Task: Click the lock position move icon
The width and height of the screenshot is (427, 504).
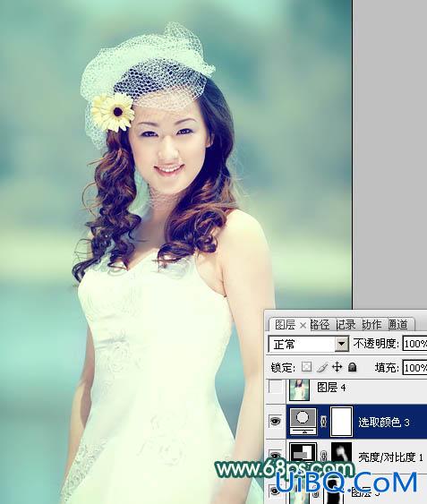Action: [337, 367]
